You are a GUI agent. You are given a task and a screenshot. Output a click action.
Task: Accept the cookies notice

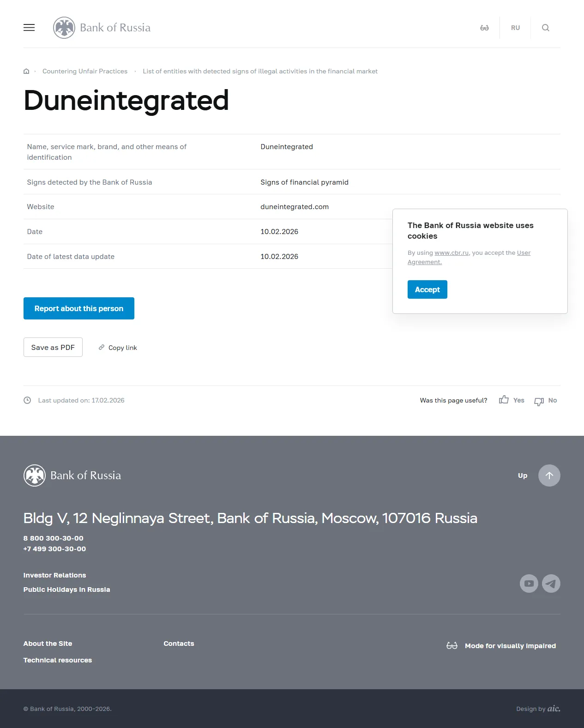427,289
